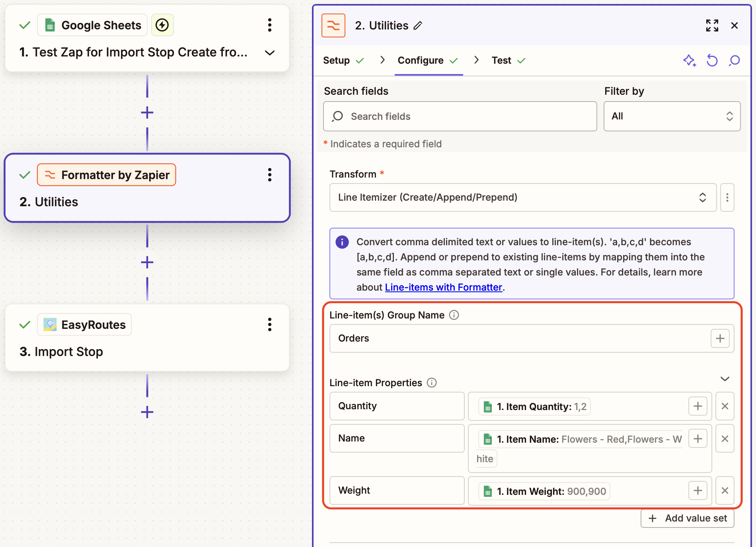
Task: Open the EasyRoutes step options menu
Action: pos(270,324)
